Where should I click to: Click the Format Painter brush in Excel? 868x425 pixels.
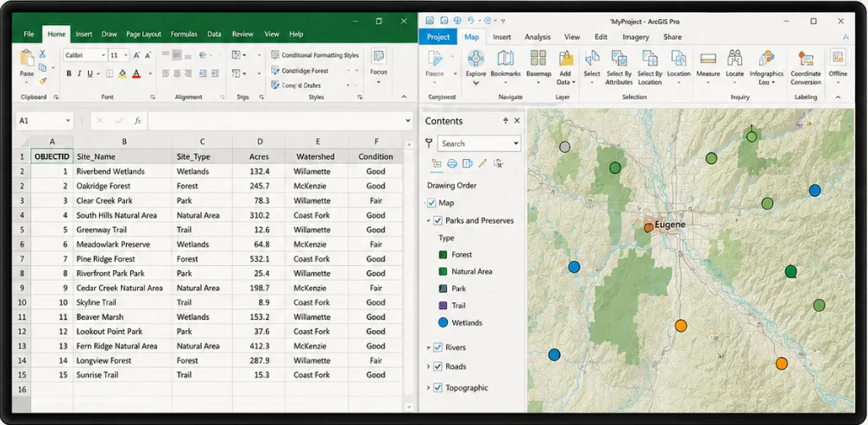pos(42,81)
